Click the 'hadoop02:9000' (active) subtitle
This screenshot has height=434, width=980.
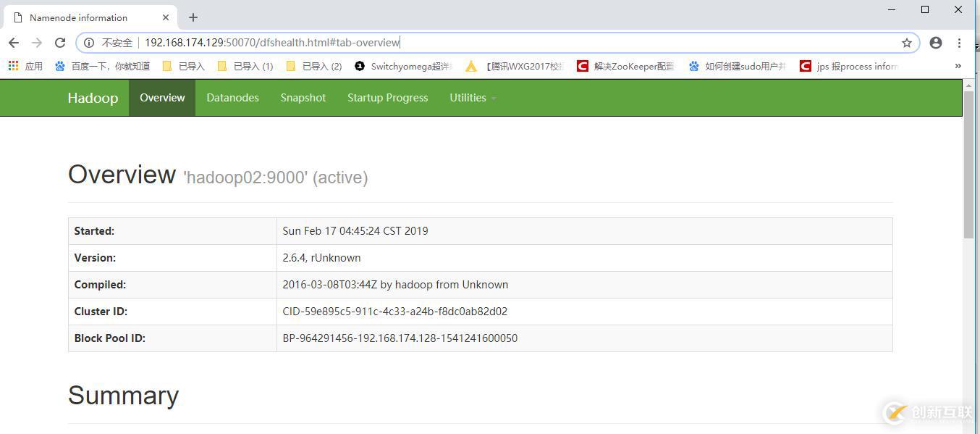point(275,178)
